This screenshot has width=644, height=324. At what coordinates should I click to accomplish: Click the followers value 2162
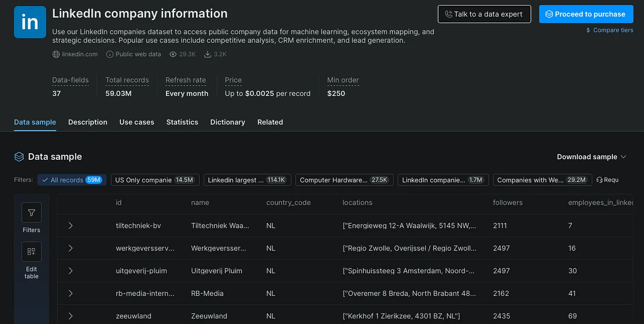[501, 293]
